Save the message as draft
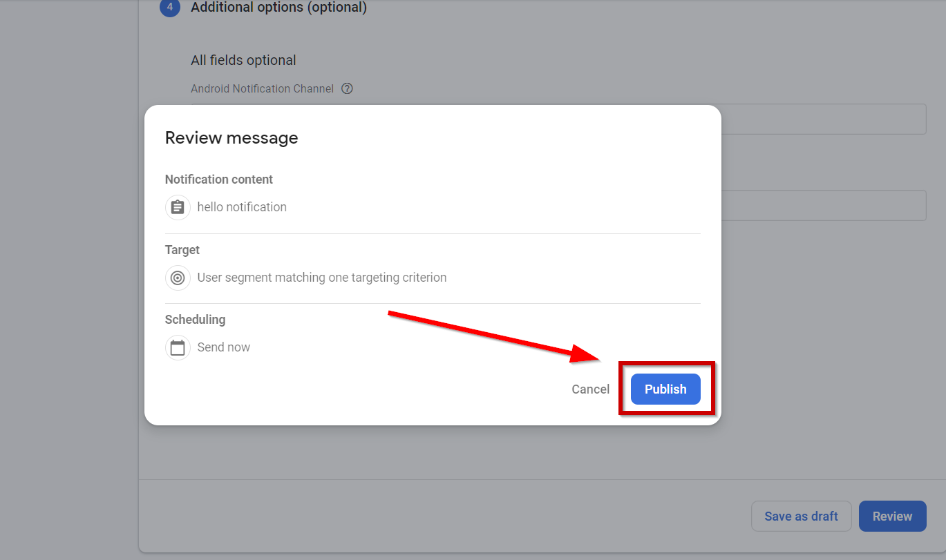Screen dimensions: 946x560 [801, 516]
